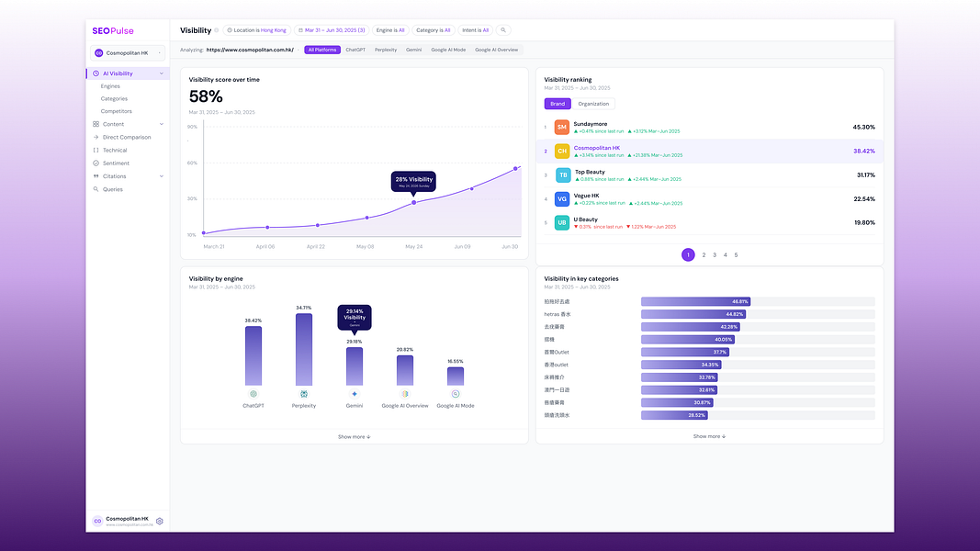This screenshot has width=980, height=551.
Task: Click the U Beauty UB brand avatar
Action: pos(562,223)
